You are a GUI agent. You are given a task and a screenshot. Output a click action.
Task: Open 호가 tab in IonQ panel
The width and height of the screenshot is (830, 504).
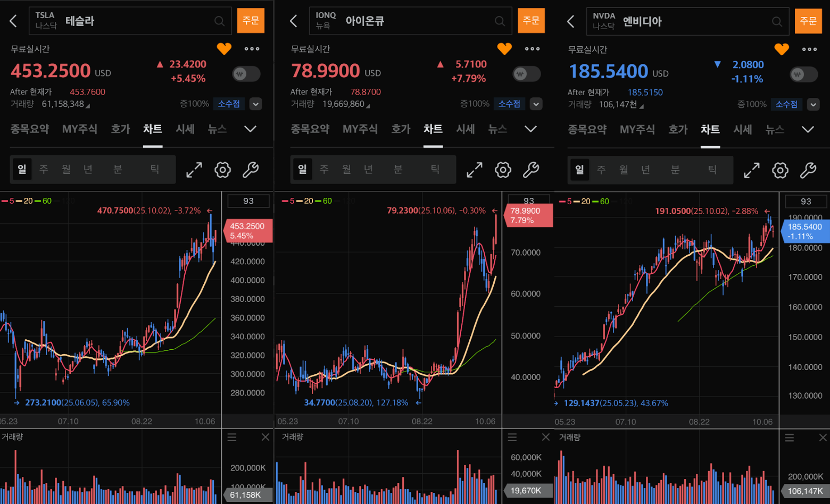pyautogui.click(x=401, y=129)
